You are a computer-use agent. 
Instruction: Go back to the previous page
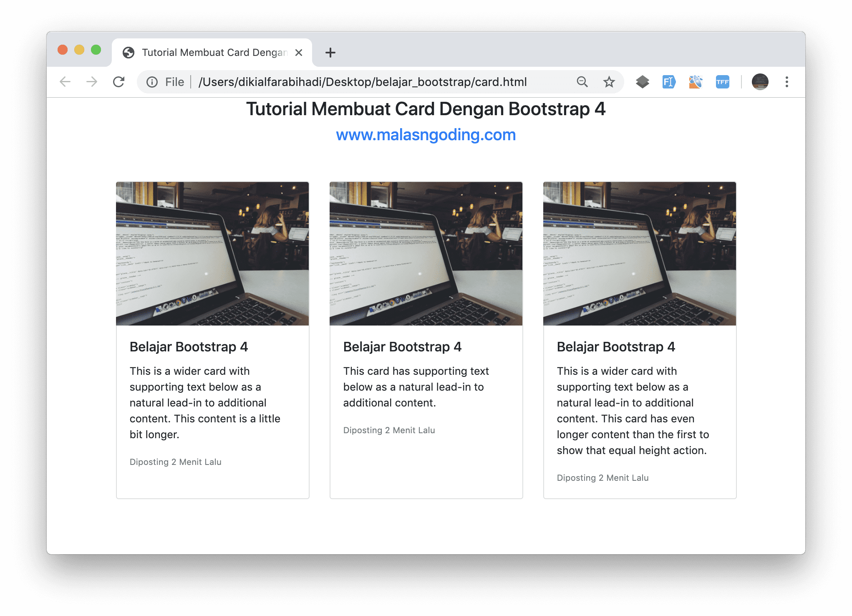pos(65,82)
